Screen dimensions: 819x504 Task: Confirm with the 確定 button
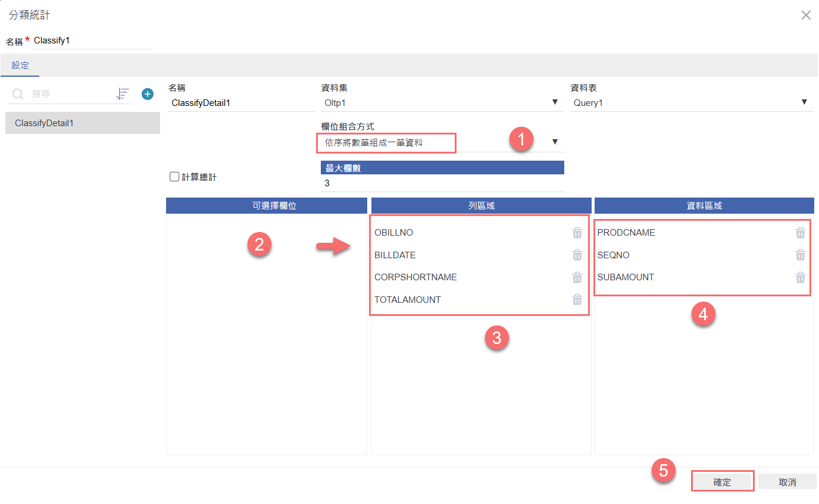(722, 482)
